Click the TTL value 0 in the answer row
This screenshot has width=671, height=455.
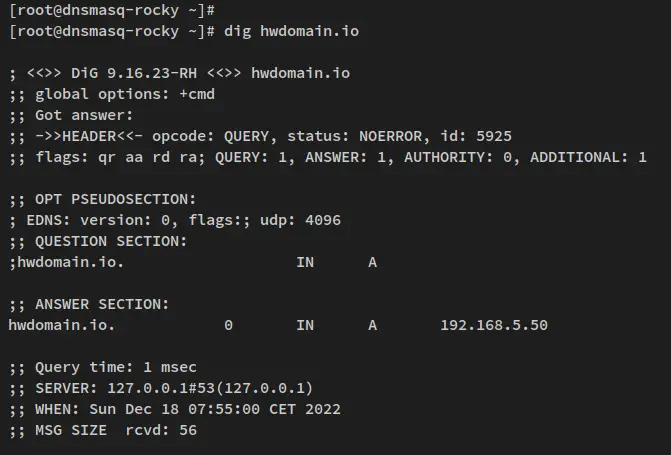(x=229, y=325)
